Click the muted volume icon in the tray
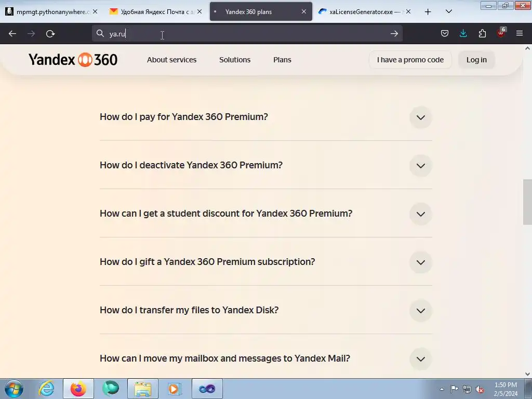The image size is (532, 399). (x=480, y=389)
